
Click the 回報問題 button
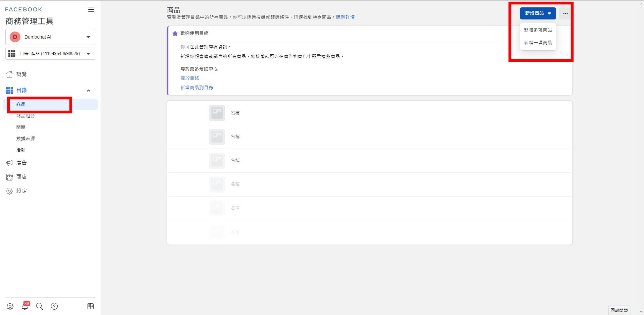(x=619, y=310)
